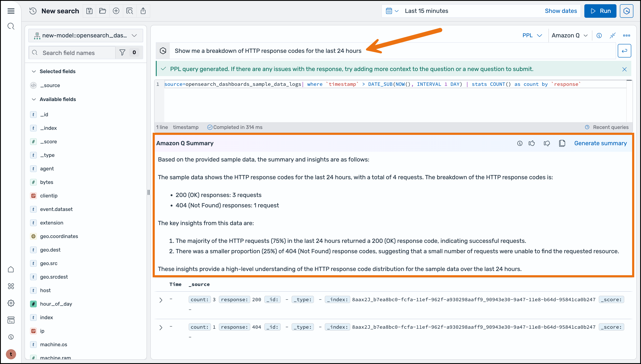Viewport: 641px width, 364px height.
Task: Click the save search icon
Action: click(89, 11)
